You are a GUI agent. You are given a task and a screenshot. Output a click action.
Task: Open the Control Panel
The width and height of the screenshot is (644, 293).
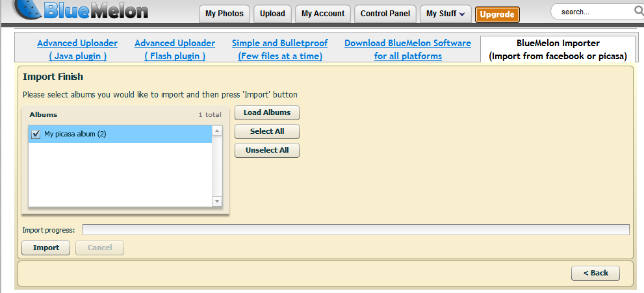[385, 14]
